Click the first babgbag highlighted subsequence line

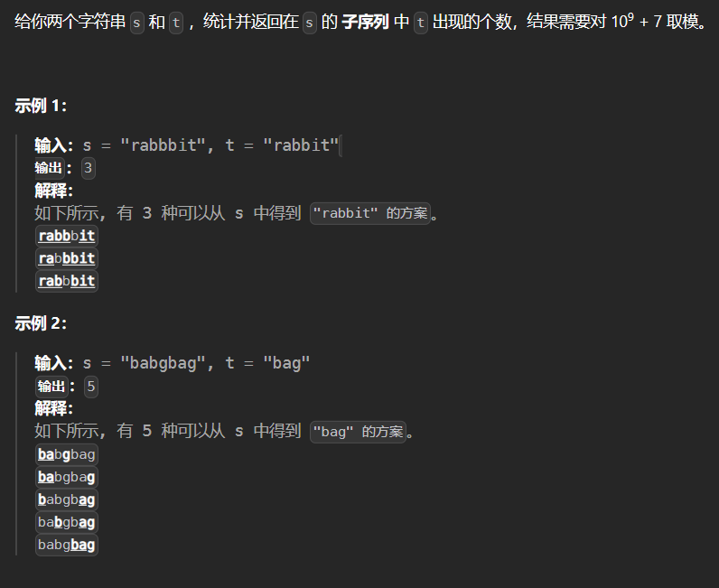[66, 454]
